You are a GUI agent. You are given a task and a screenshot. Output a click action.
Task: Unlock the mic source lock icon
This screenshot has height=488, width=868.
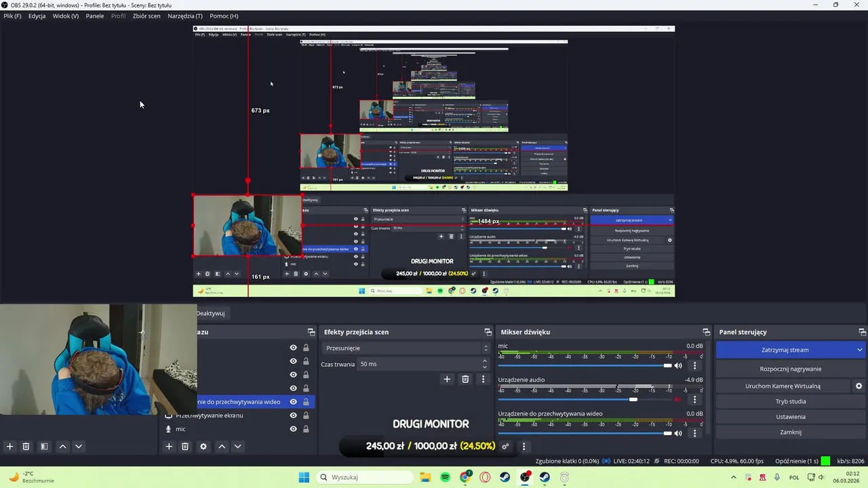click(x=306, y=429)
